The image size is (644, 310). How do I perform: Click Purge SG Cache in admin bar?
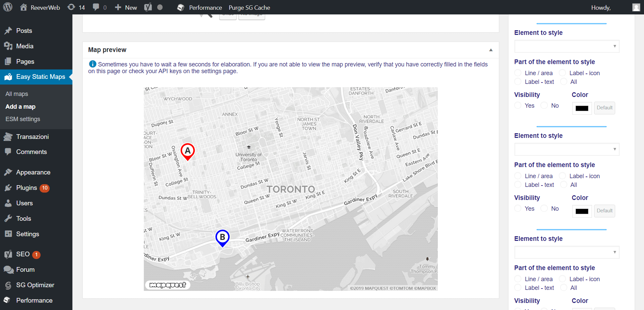(x=249, y=7)
